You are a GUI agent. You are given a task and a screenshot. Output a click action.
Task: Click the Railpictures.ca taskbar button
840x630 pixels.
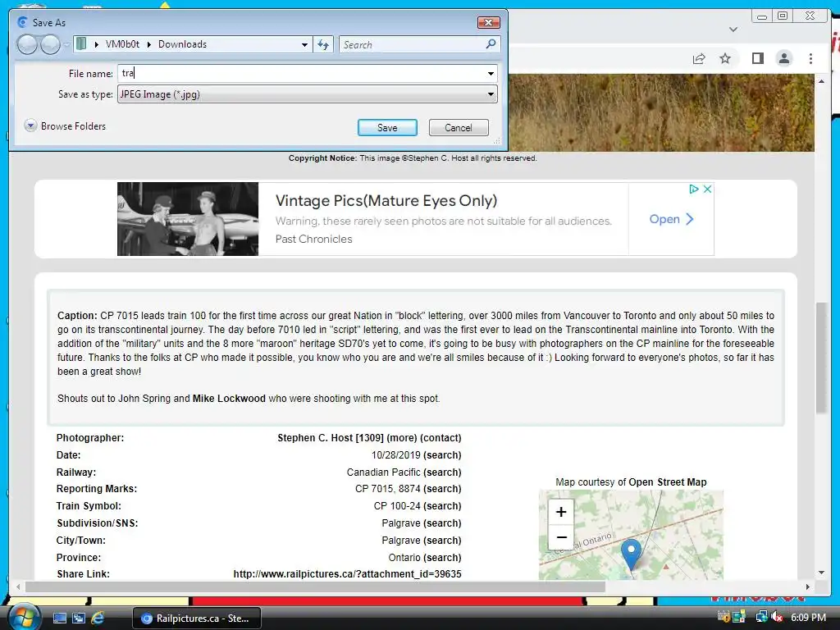(197, 619)
